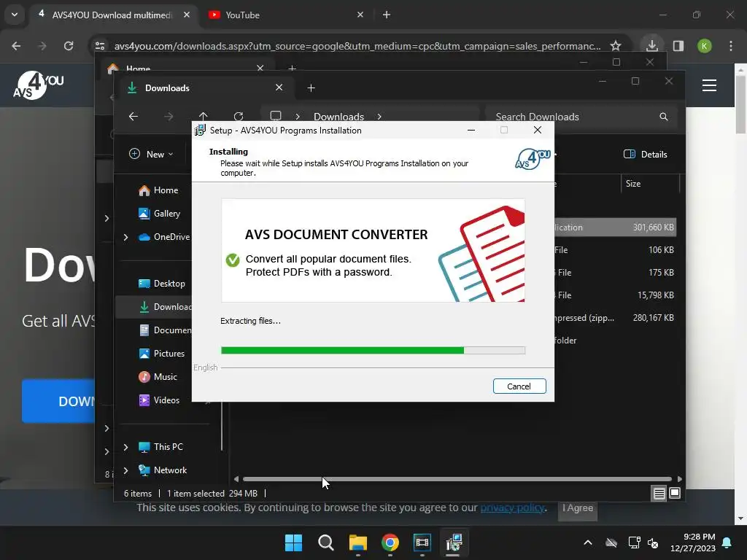
Task: Open Music in the Explorer sidebar
Action: tap(158, 377)
